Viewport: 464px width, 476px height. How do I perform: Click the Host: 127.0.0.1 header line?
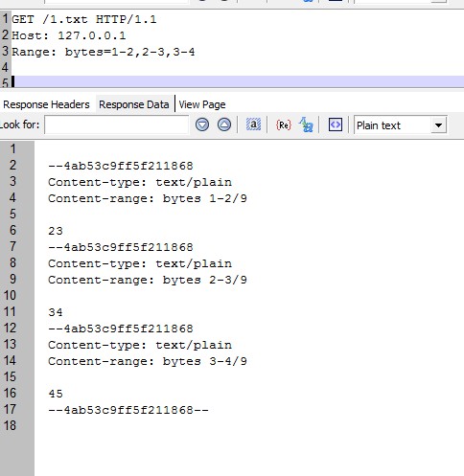pyautogui.click(x=69, y=35)
